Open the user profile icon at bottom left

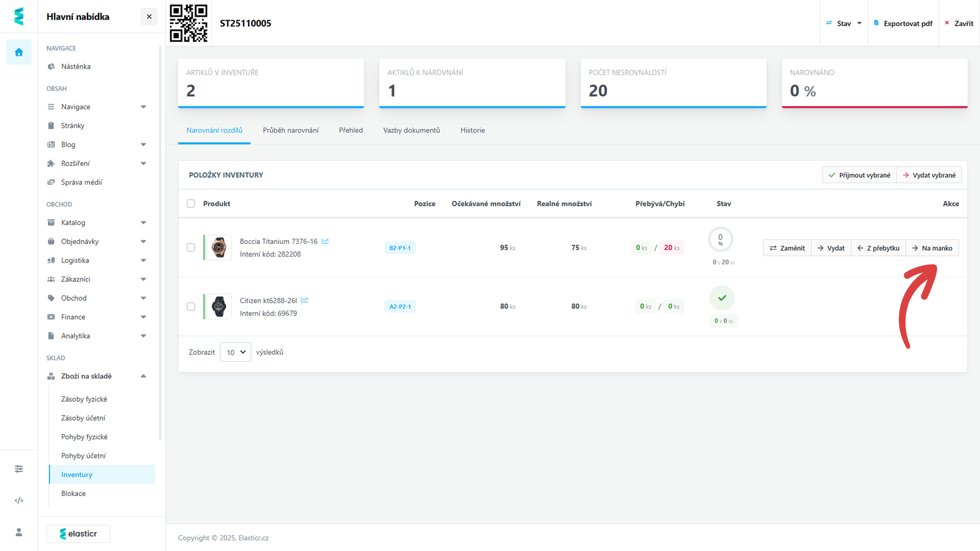tap(19, 532)
